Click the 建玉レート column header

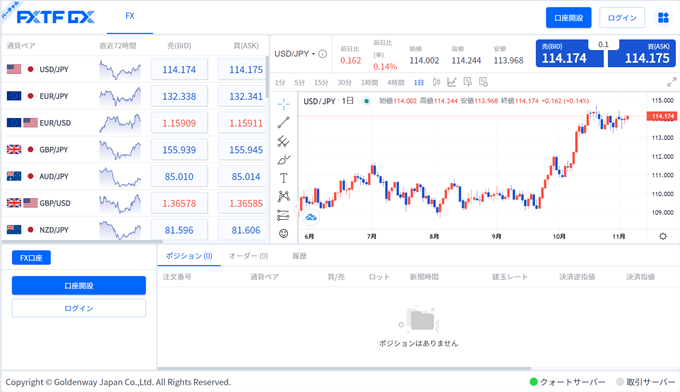click(510, 277)
